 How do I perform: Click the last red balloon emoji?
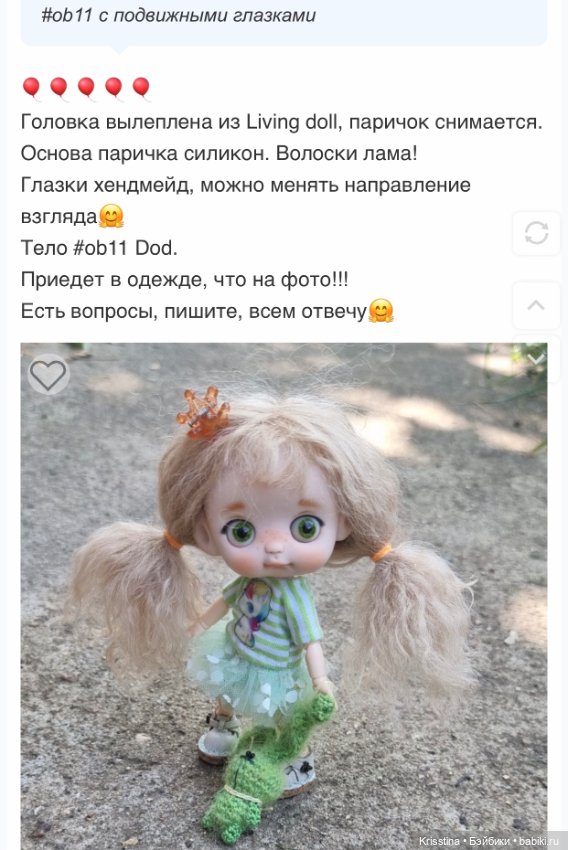tap(141, 88)
